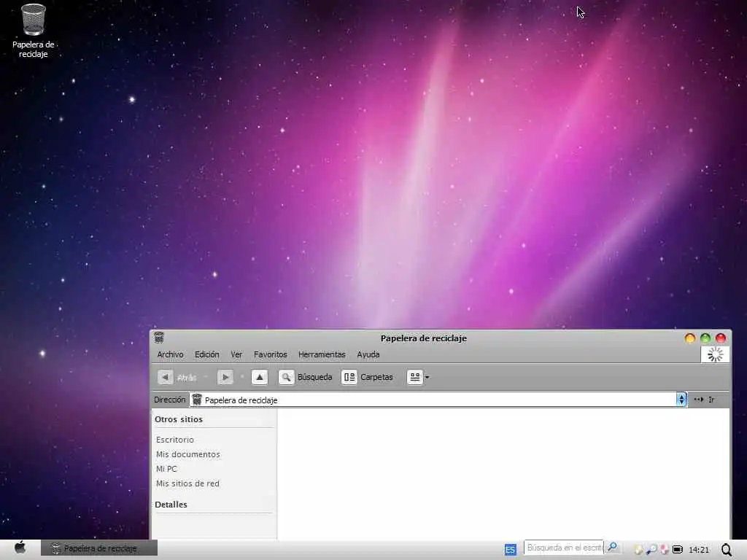The width and height of the screenshot is (747, 560).
Task: Go to Escritorio in Otros sitios
Action: (175, 440)
